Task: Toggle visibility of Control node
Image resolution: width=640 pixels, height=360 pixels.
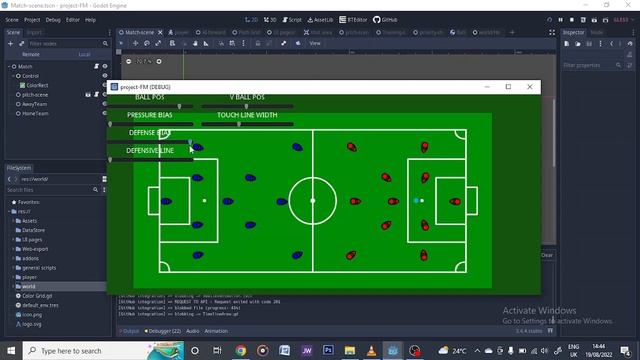Action: point(105,76)
